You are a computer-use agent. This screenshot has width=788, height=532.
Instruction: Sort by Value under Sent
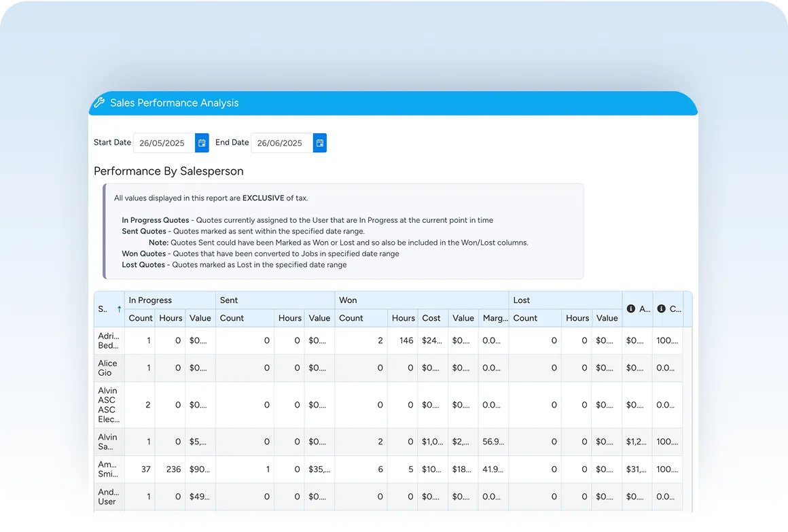[320, 318]
